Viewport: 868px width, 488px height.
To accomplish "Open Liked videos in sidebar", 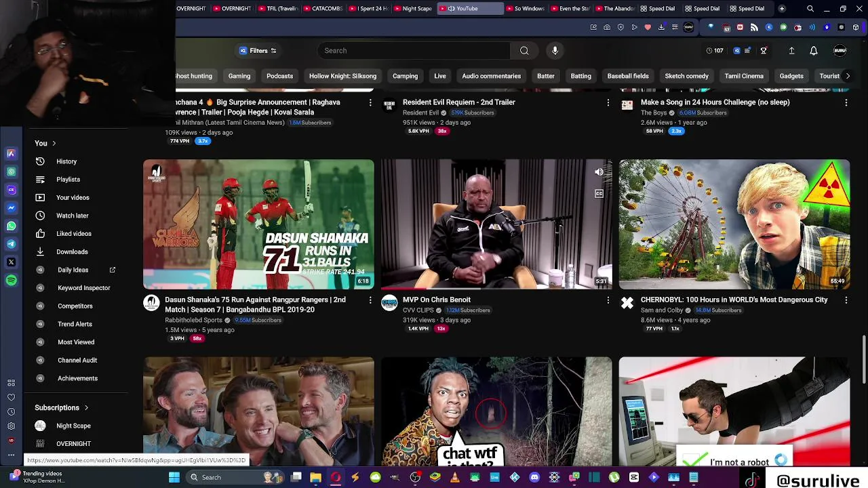I will click(74, 233).
